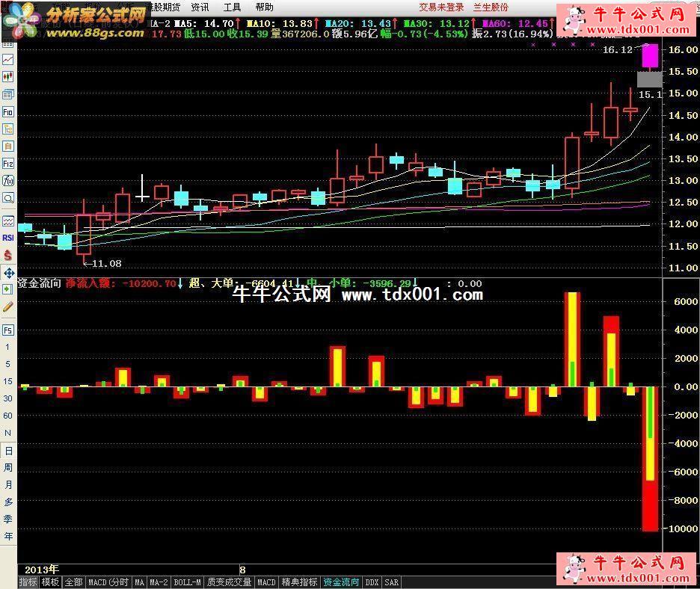Select the pencil drawing tool

8,306
